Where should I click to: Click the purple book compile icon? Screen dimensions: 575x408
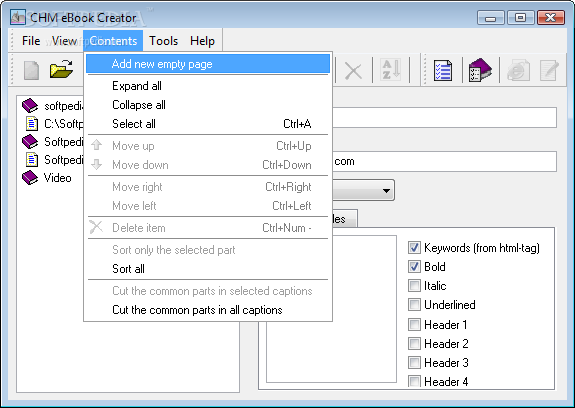[x=480, y=70]
